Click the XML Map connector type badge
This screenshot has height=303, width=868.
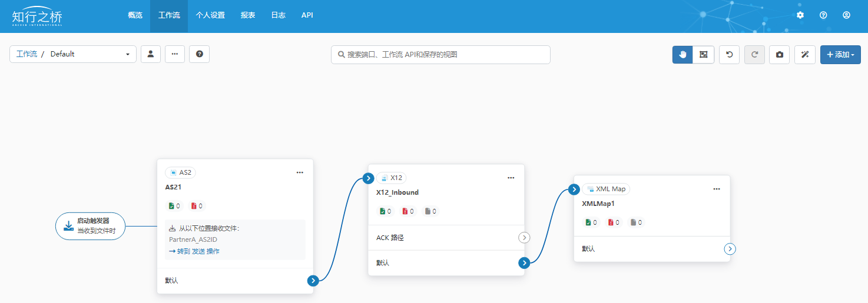pos(606,189)
